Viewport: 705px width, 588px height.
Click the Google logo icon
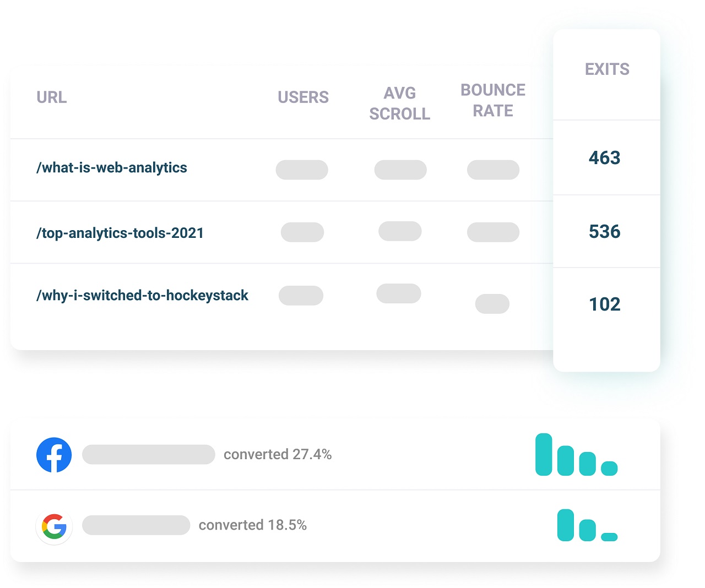click(54, 526)
